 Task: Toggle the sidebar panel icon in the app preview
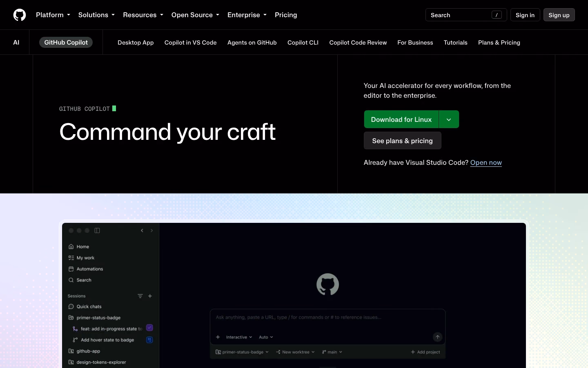tap(97, 231)
